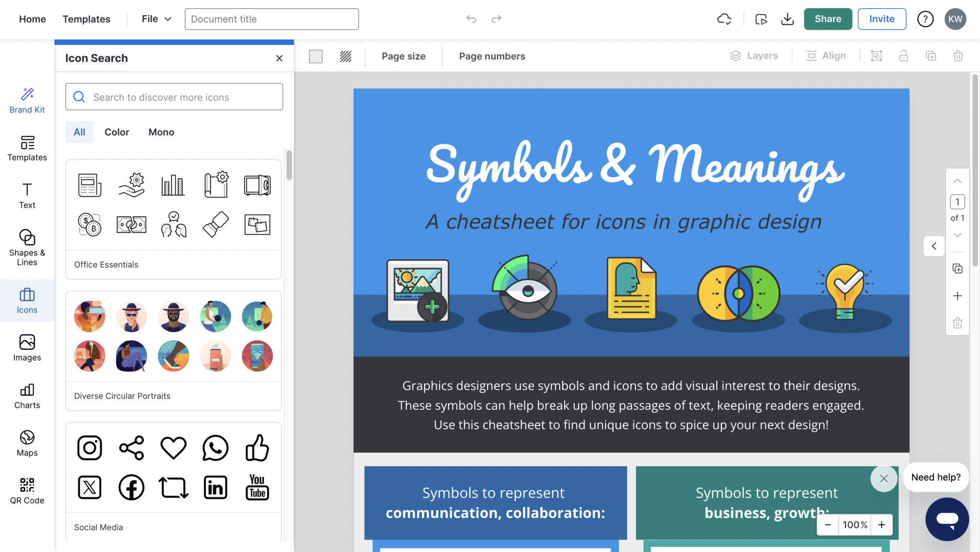This screenshot has width=980, height=552.
Task: Insert the X (Twitter) icon
Action: tap(89, 488)
